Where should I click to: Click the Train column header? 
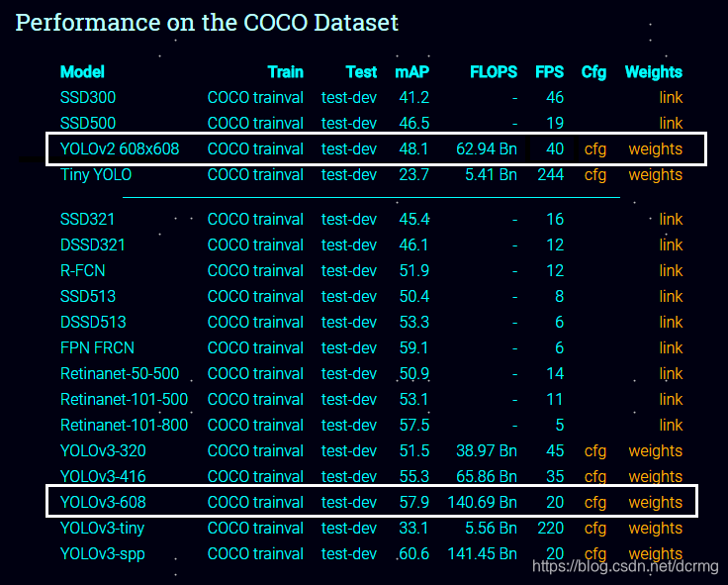click(286, 72)
